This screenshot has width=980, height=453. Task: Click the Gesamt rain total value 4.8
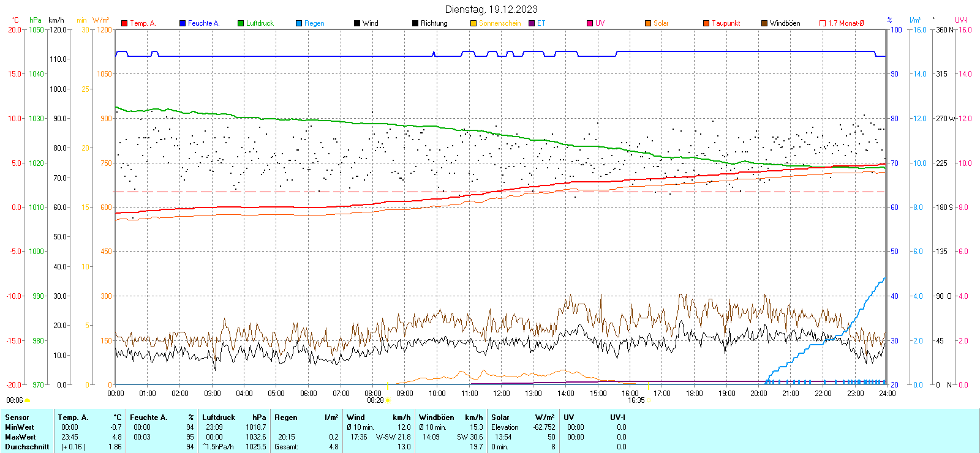point(333,447)
